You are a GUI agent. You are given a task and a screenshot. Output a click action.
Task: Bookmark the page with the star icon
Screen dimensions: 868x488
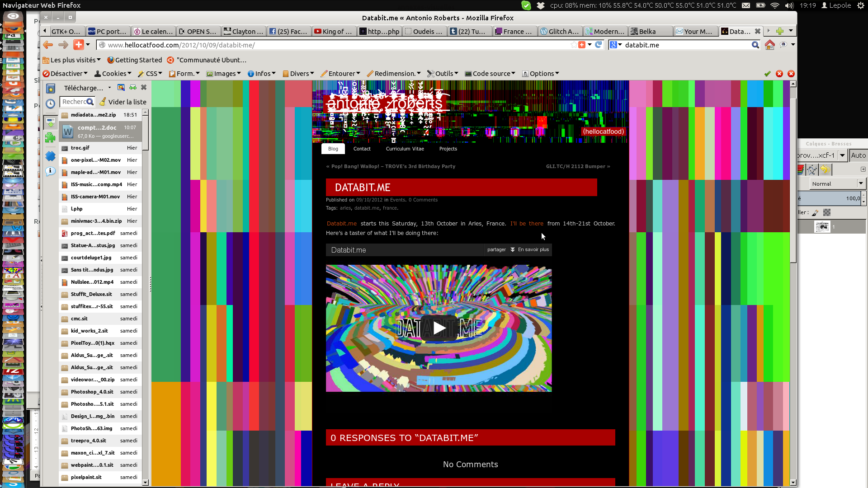click(x=574, y=45)
